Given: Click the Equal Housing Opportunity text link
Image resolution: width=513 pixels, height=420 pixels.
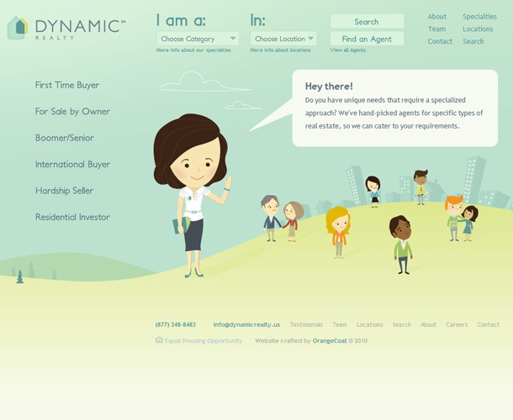Looking at the screenshot, I should pos(204,341).
